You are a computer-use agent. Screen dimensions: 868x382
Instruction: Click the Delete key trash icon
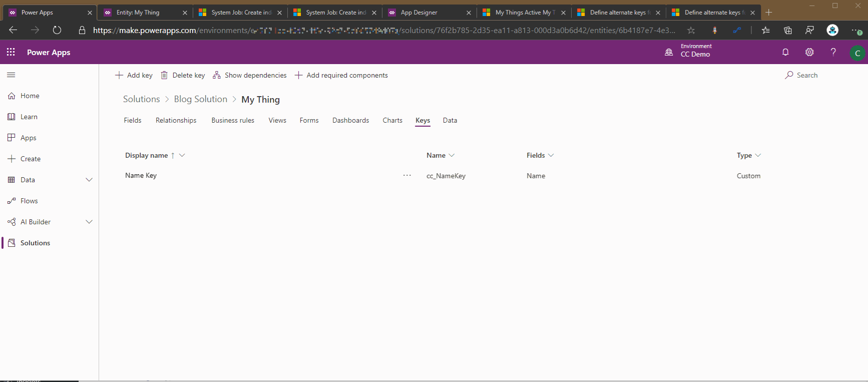[x=164, y=75]
